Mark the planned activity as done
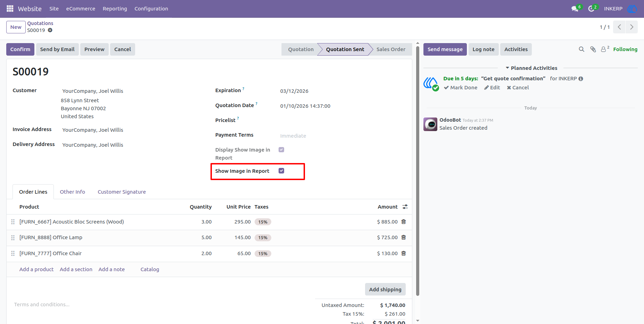644x324 pixels. click(x=461, y=88)
